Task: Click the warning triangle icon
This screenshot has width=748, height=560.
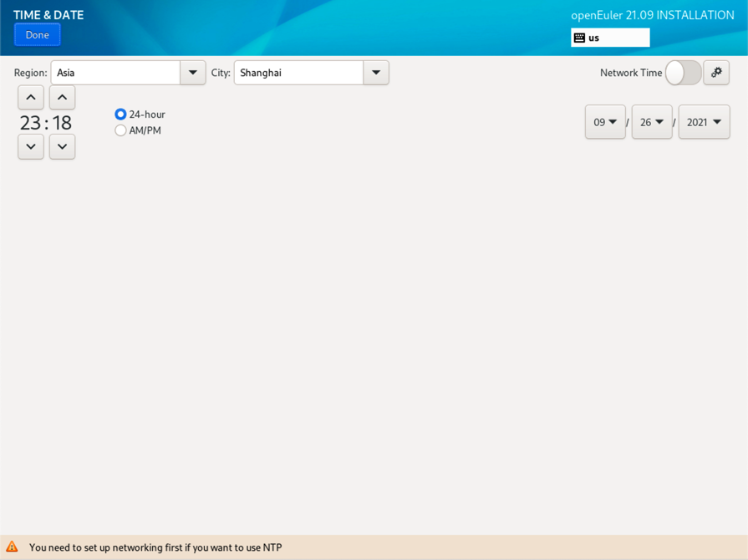Action: point(12,547)
